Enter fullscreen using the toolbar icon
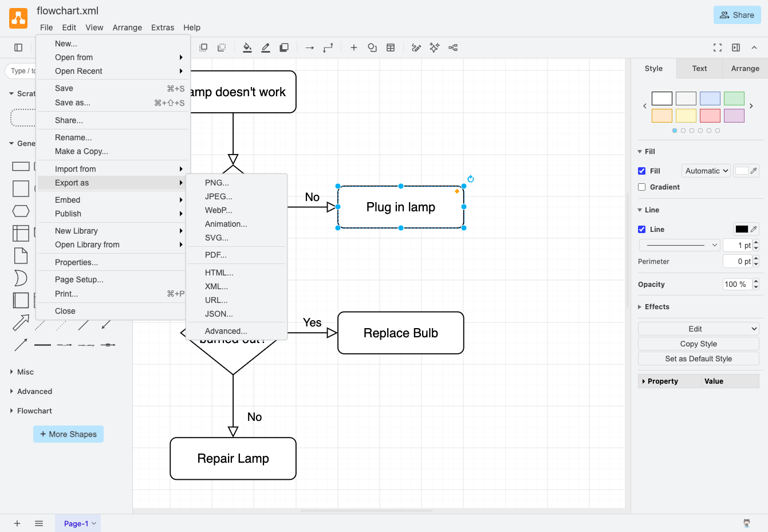768x532 pixels. (x=718, y=48)
